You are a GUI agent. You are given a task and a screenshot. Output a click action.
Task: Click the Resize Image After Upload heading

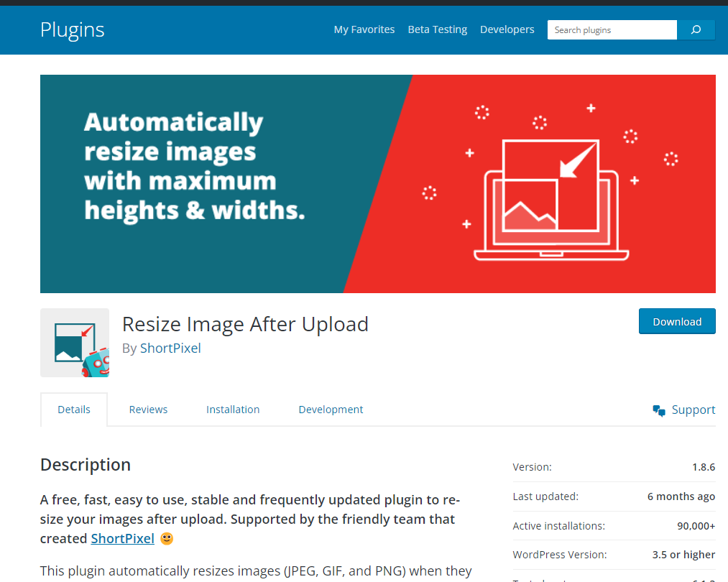245,324
